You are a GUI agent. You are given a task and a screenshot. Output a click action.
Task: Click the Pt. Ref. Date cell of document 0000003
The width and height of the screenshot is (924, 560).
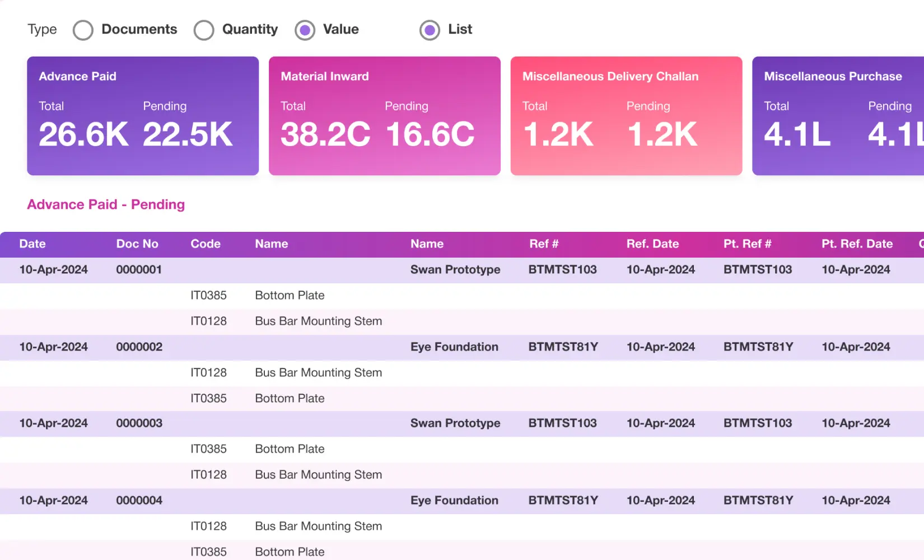tap(856, 423)
